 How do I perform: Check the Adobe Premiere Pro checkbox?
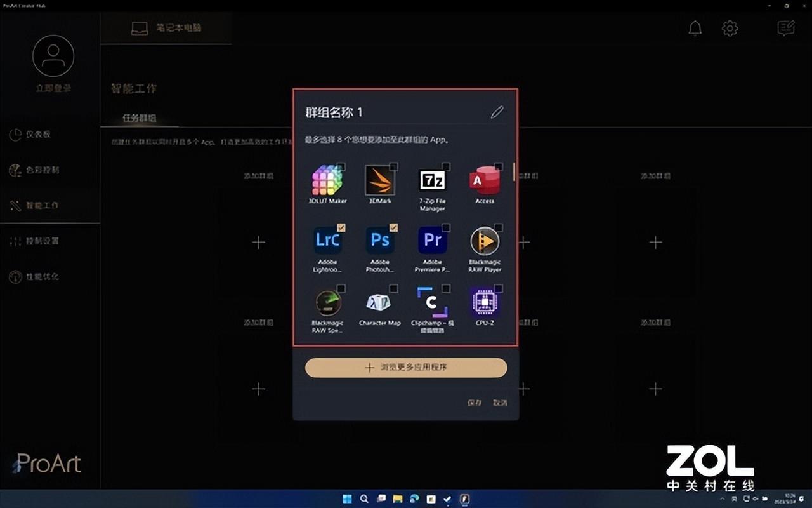[x=446, y=227]
